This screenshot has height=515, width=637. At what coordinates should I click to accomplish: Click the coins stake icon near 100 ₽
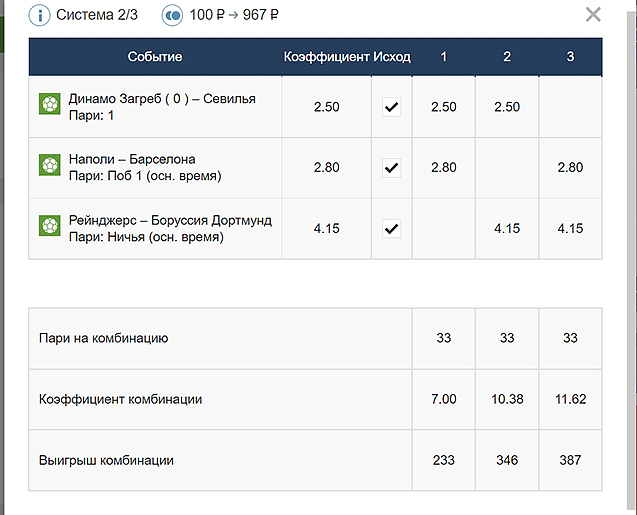(x=172, y=15)
